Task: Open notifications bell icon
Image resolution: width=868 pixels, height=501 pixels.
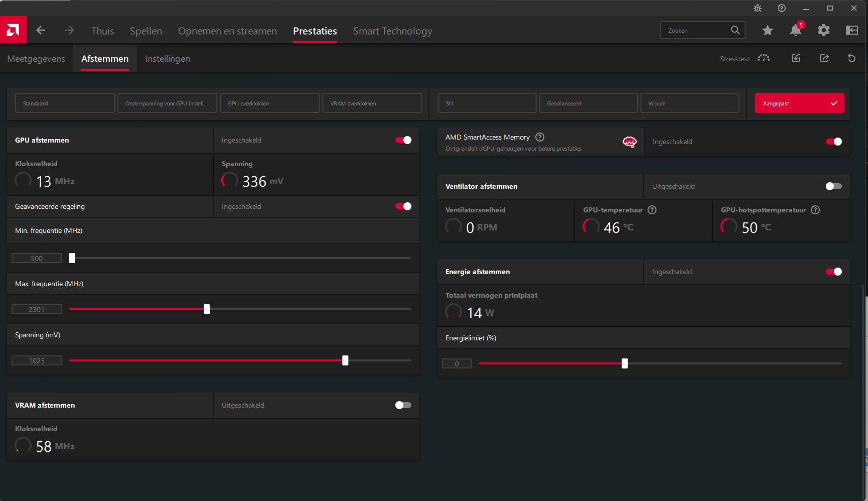Action: 796,30
